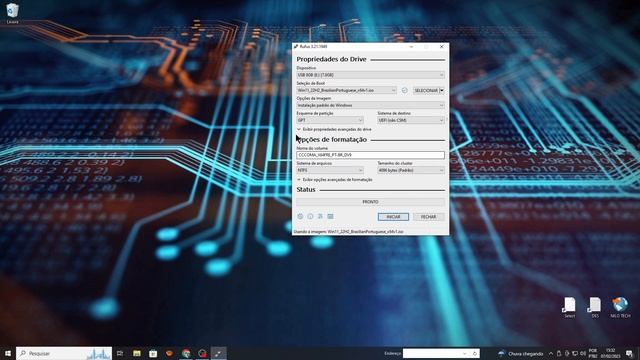Click the Endereço toolbar refresh icon
The image size is (640, 360).
pyautogui.click(x=474, y=353)
